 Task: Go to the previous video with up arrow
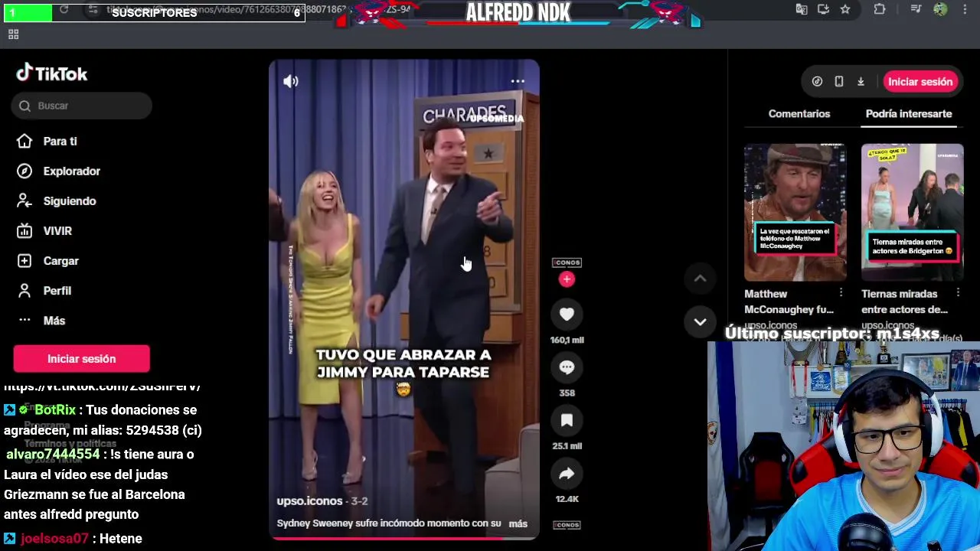(700, 279)
